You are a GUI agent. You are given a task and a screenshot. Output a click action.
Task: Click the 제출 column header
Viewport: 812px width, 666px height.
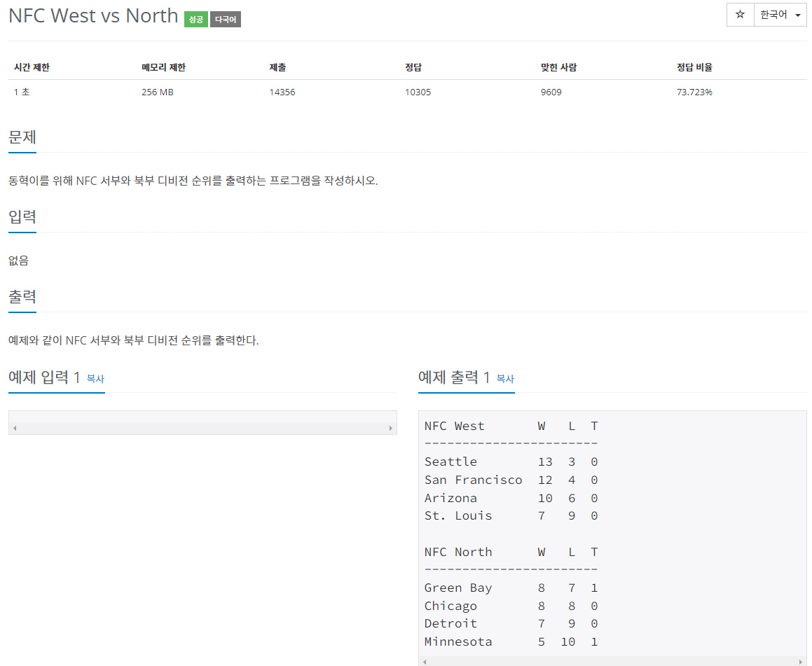pos(277,67)
